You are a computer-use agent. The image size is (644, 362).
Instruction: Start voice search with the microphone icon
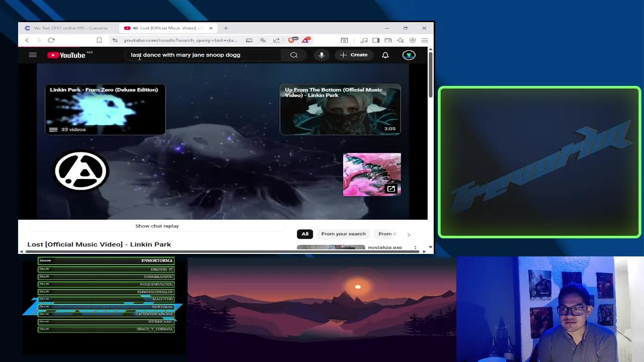[321, 55]
